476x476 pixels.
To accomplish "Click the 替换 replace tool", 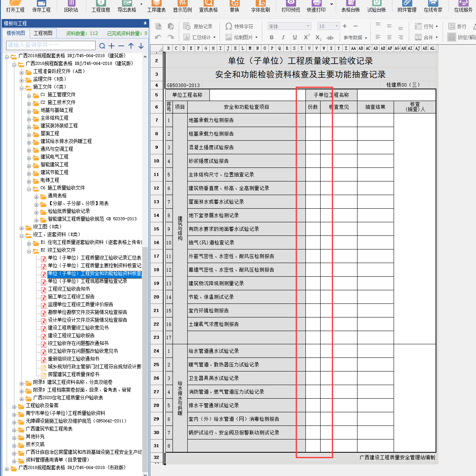I will [235, 7].
